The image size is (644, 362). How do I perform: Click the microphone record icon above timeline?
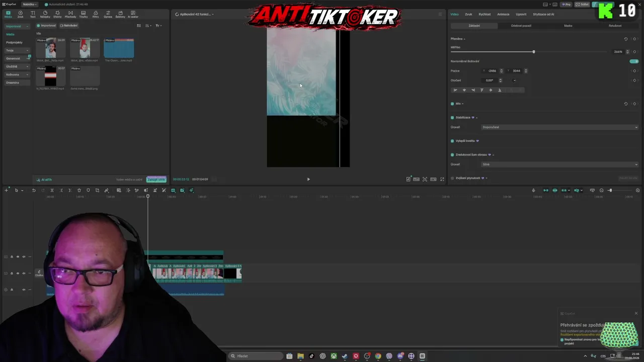(533, 190)
